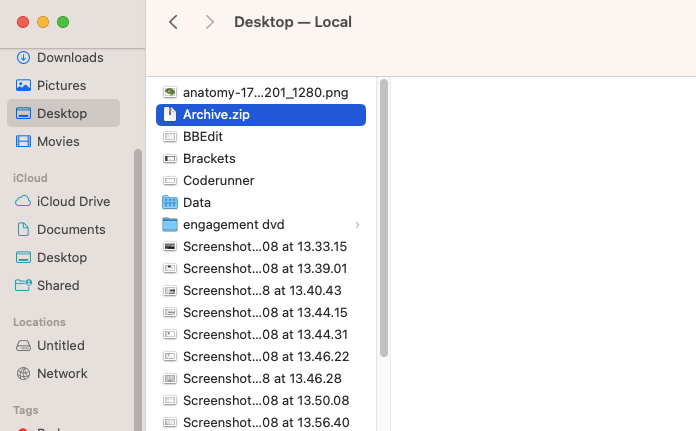Click the BBEdit file icon
Screen dimensions: 696x431
[x=170, y=137]
